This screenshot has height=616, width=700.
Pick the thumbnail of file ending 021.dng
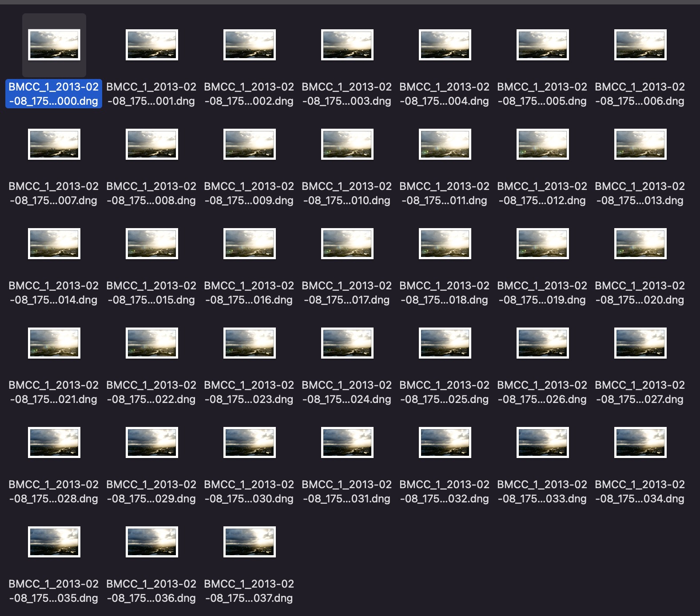click(x=54, y=343)
